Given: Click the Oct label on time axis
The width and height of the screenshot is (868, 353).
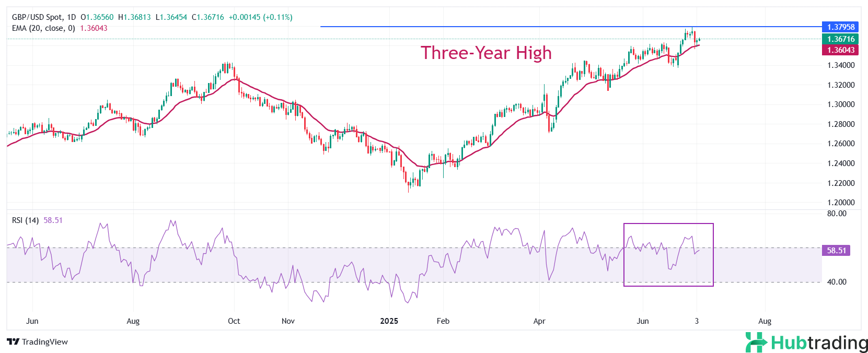Looking at the screenshot, I should point(234,321).
